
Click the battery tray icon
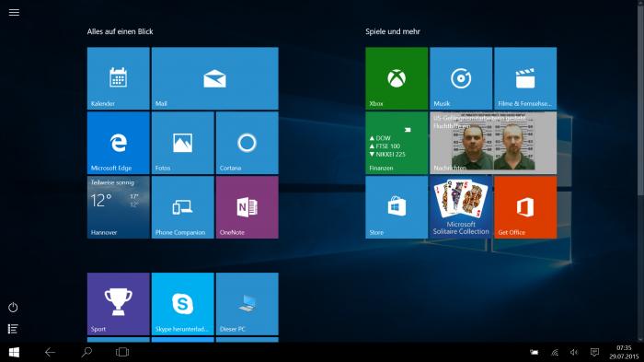pyautogui.click(x=534, y=352)
